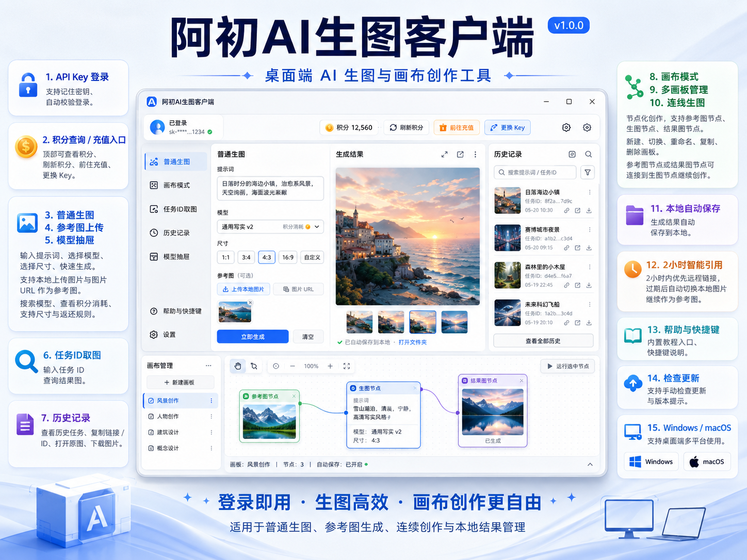The width and height of the screenshot is (747, 560).
Task: Click the 积分 12,560 coin badge
Action: (349, 127)
